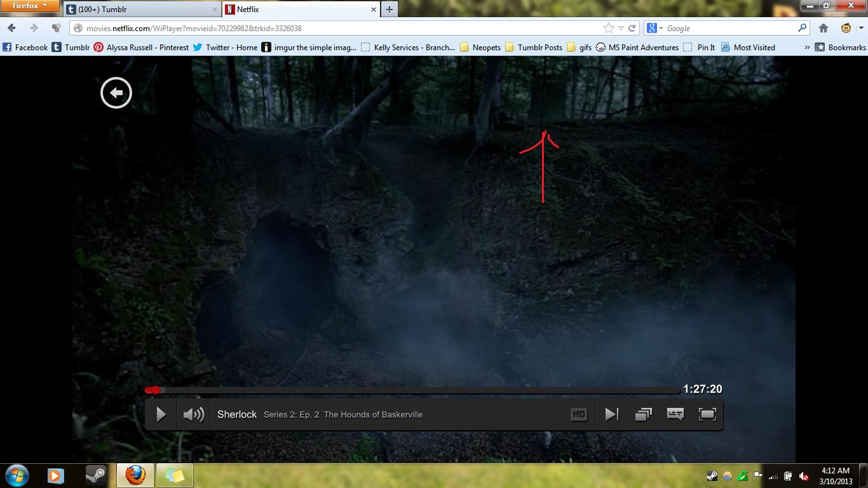This screenshot has width=868, height=488.
Task: Open Sticky Notes from the taskbar
Action: pyautogui.click(x=174, y=475)
